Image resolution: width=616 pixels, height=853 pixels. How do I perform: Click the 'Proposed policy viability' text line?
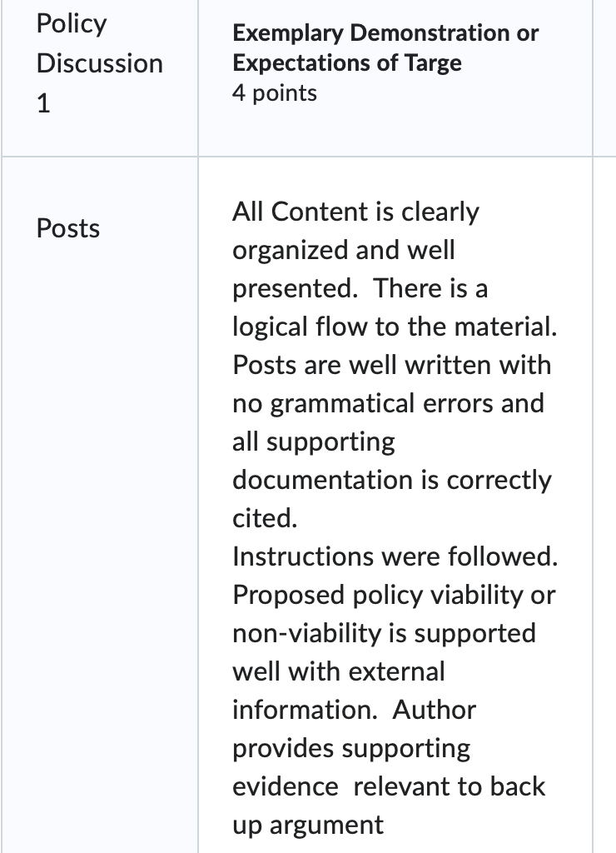coord(395,595)
